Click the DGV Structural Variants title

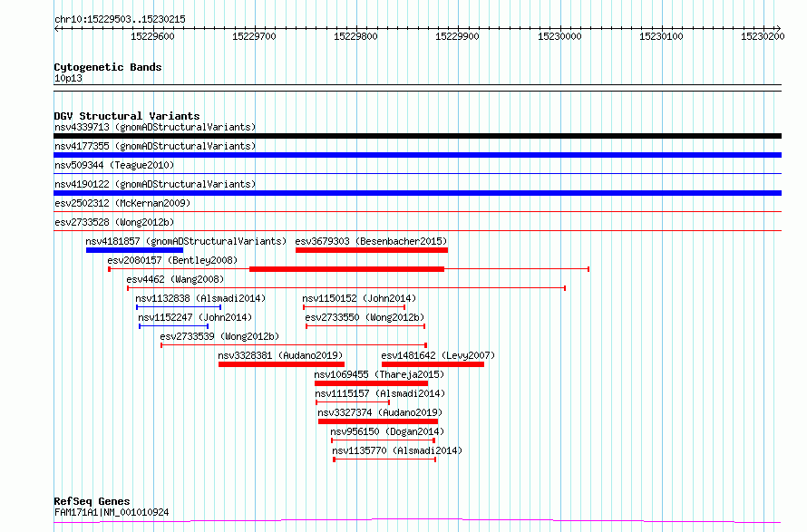pos(127,116)
